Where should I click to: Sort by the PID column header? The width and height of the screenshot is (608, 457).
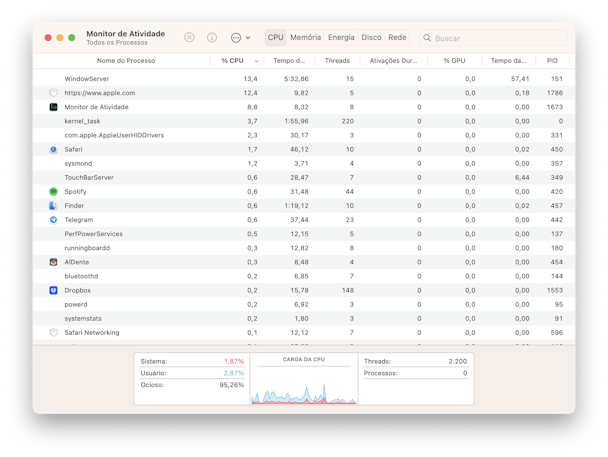(552, 60)
